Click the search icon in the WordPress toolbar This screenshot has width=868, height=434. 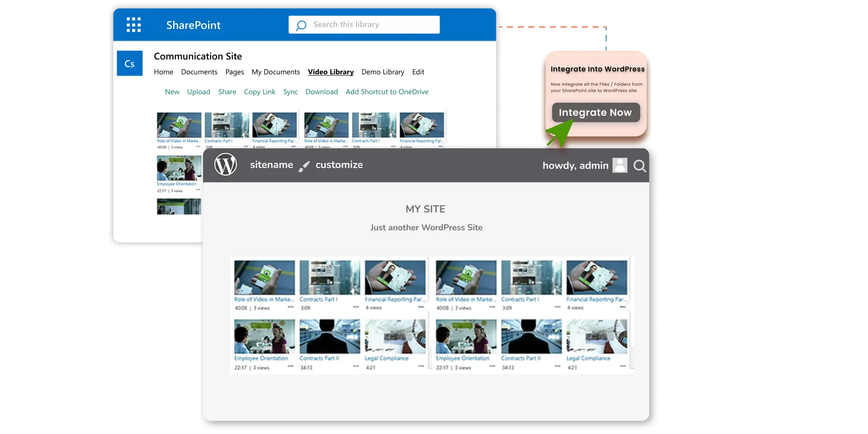tap(640, 166)
